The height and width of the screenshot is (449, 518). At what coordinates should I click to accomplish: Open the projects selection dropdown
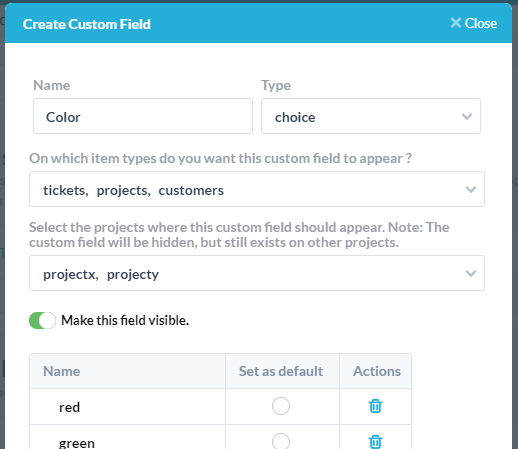click(x=257, y=273)
